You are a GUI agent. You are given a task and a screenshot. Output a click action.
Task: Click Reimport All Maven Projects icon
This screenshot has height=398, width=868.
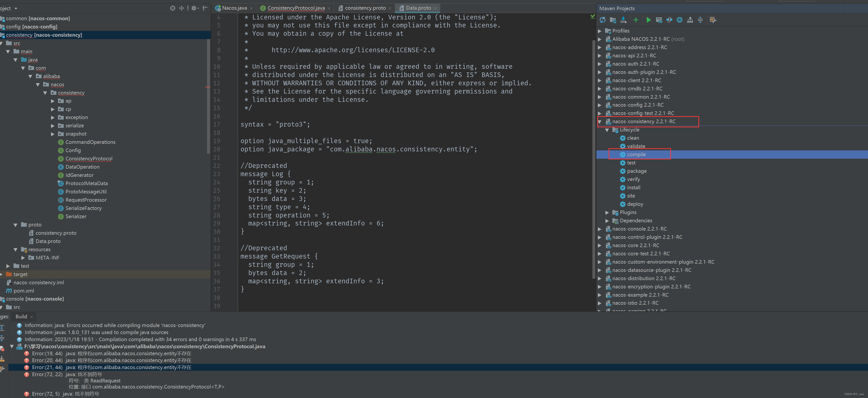tap(602, 20)
